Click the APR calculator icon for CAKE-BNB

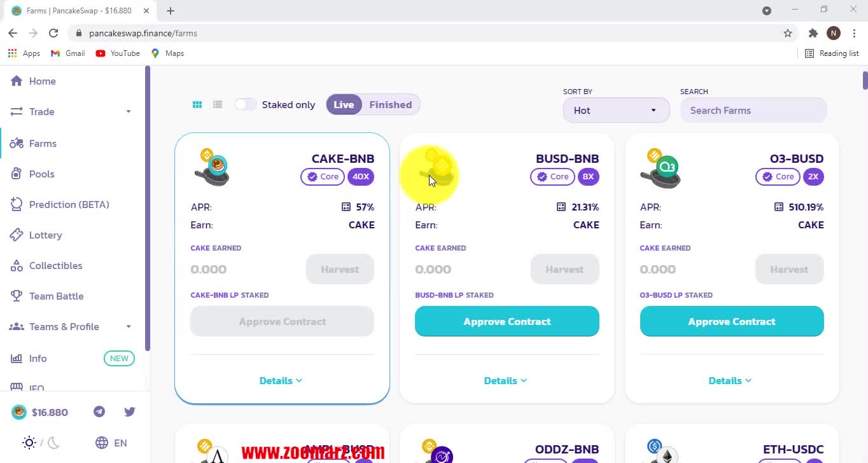click(346, 207)
